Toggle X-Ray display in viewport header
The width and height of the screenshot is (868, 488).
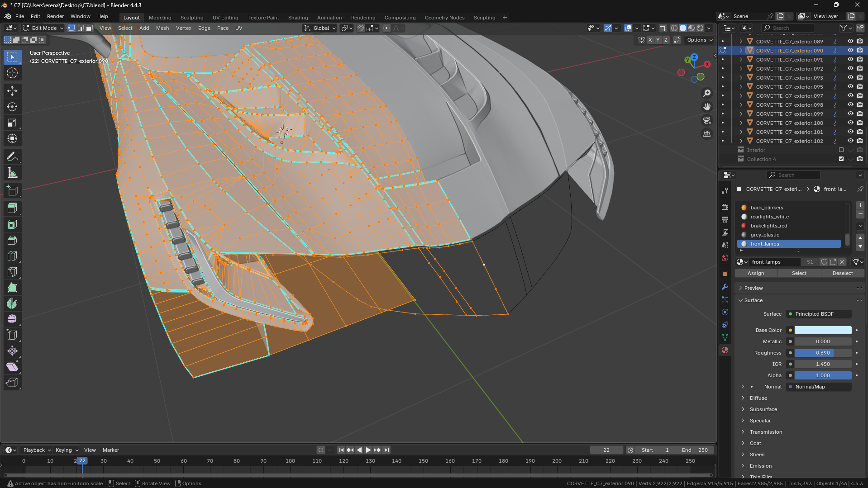pyautogui.click(x=663, y=28)
